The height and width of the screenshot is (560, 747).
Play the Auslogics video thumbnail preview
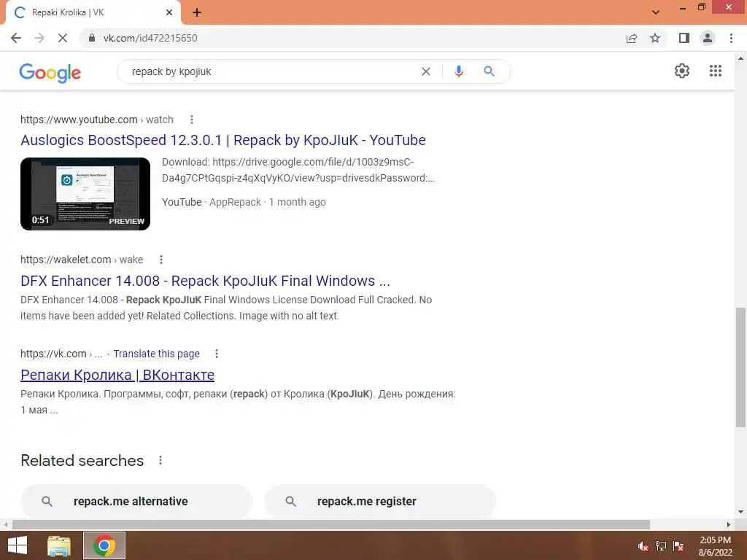pyautogui.click(x=85, y=194)
